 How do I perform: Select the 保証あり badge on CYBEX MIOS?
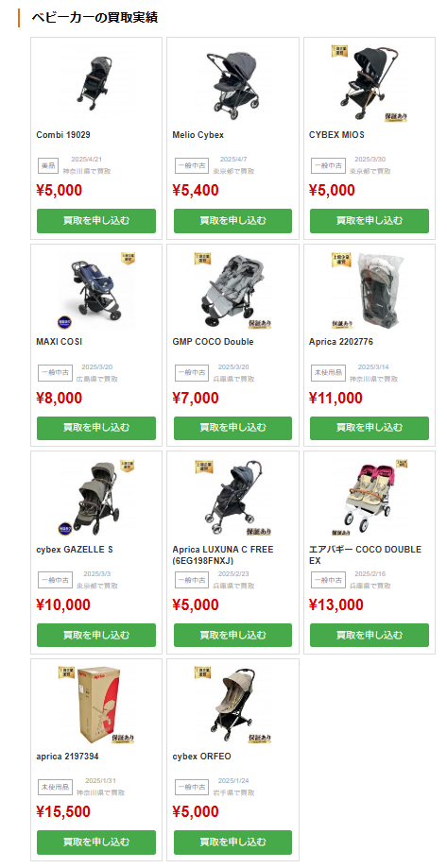(x=396, y=117)
